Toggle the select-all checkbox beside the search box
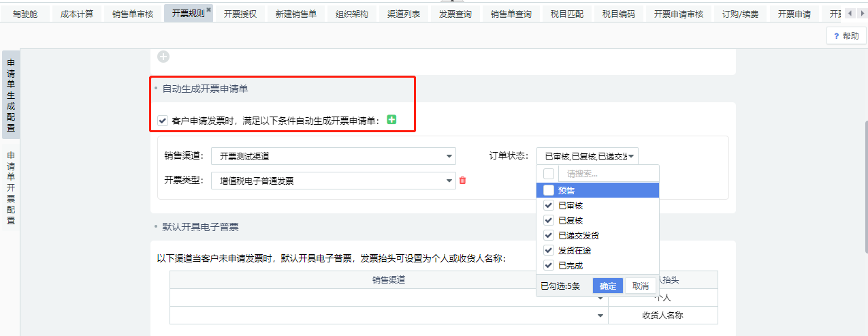 [x=549, y=174]
